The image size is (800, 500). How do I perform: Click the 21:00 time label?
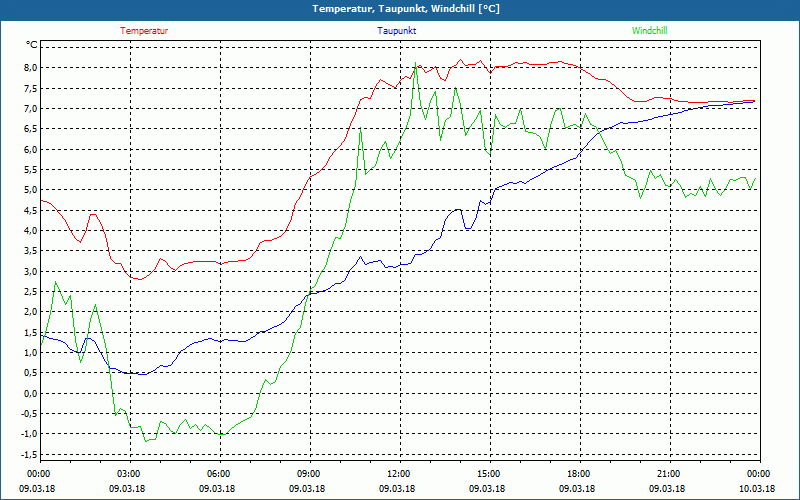click(667, 474)
